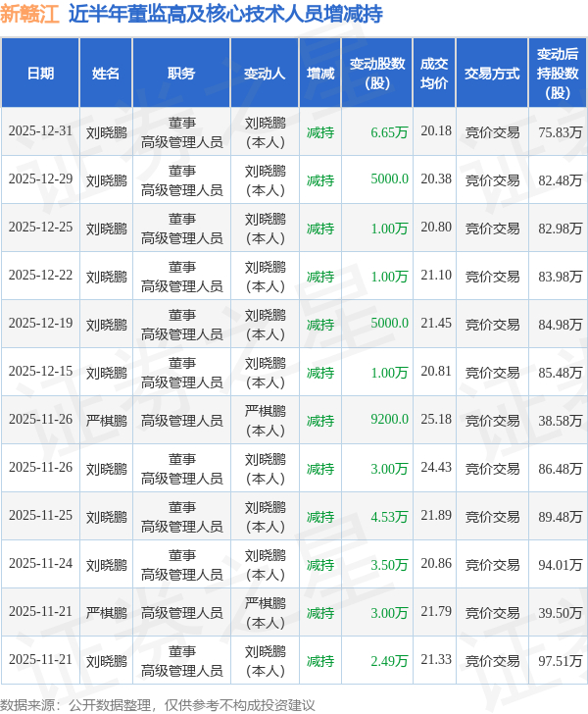This screenshot has width=588, height=714.
Task: Click 刘晓鹏(本人) in the 2025-11-24 row
Action: pyautogui.click(x=265, y=565)
